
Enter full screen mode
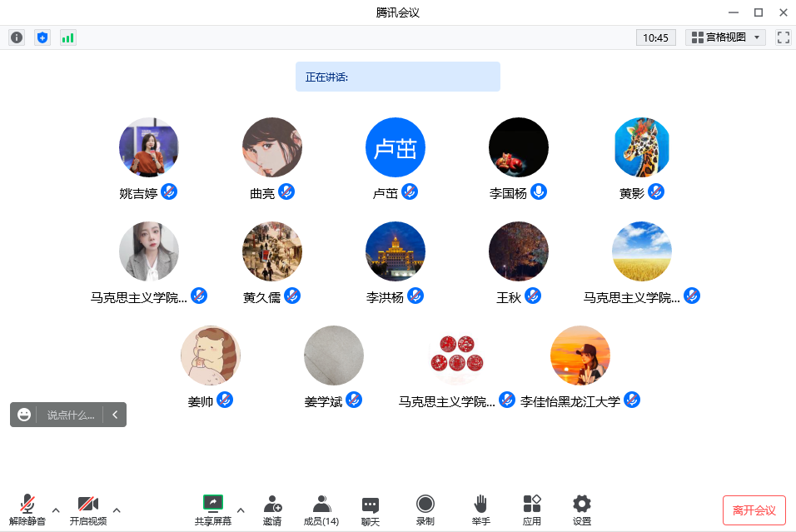point(783,37)
